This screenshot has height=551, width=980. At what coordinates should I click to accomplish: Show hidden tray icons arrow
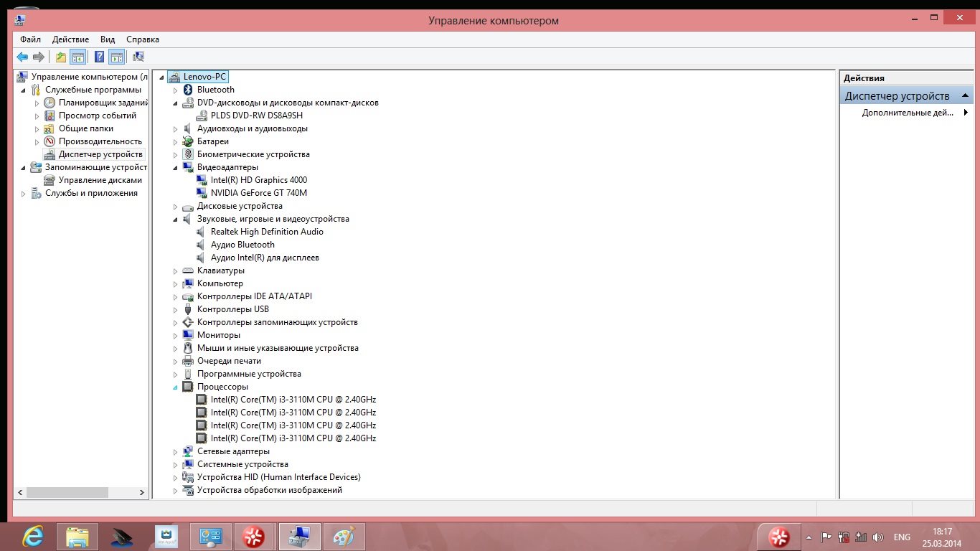pyautogui.click(x=809, y=537)
